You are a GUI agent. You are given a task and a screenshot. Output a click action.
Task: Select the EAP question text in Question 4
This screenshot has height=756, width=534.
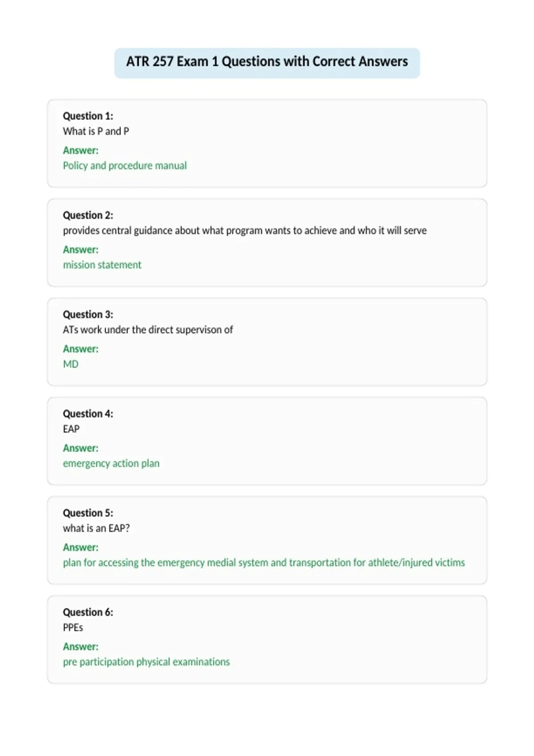tap(71, 429)
